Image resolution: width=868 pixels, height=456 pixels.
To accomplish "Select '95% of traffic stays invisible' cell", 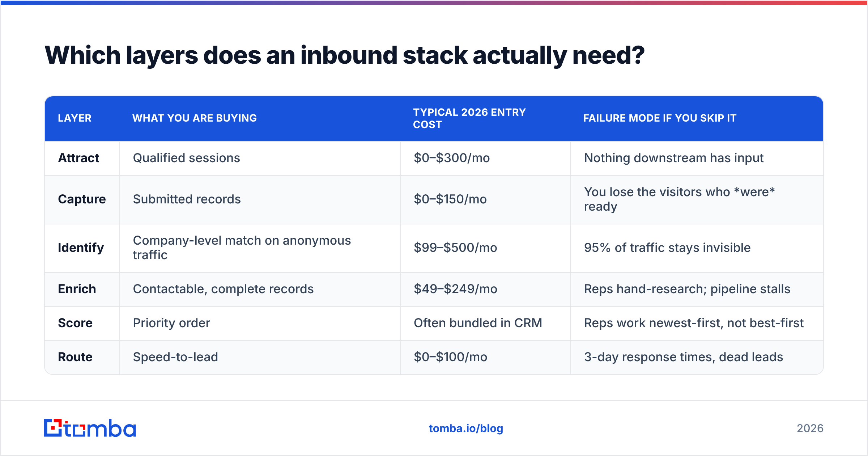I will coord(697,248).
